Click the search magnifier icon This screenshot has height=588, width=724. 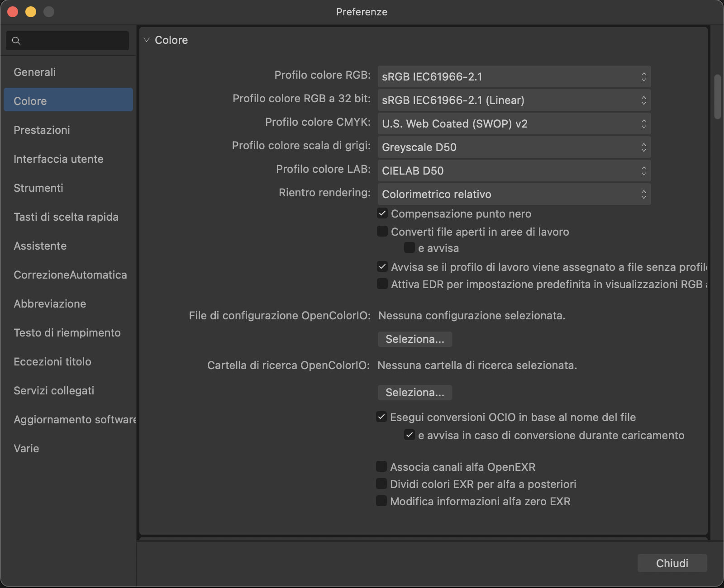click(x=16, y=41)
